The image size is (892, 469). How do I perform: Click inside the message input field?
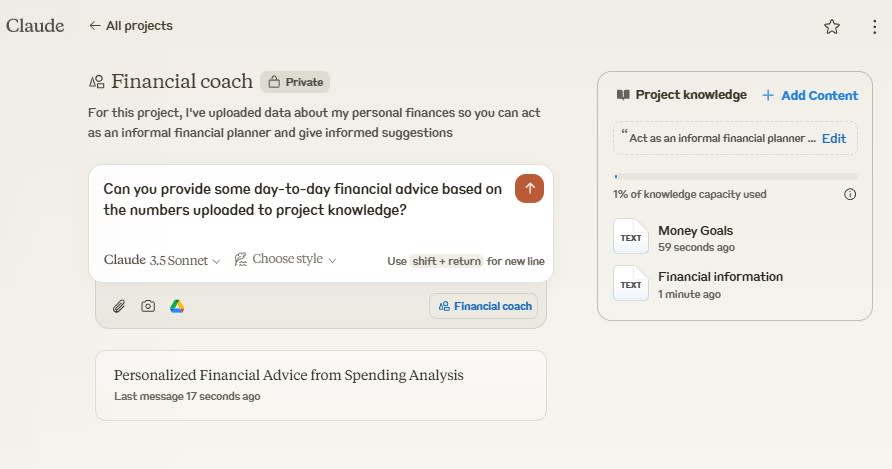pos(300,200)
